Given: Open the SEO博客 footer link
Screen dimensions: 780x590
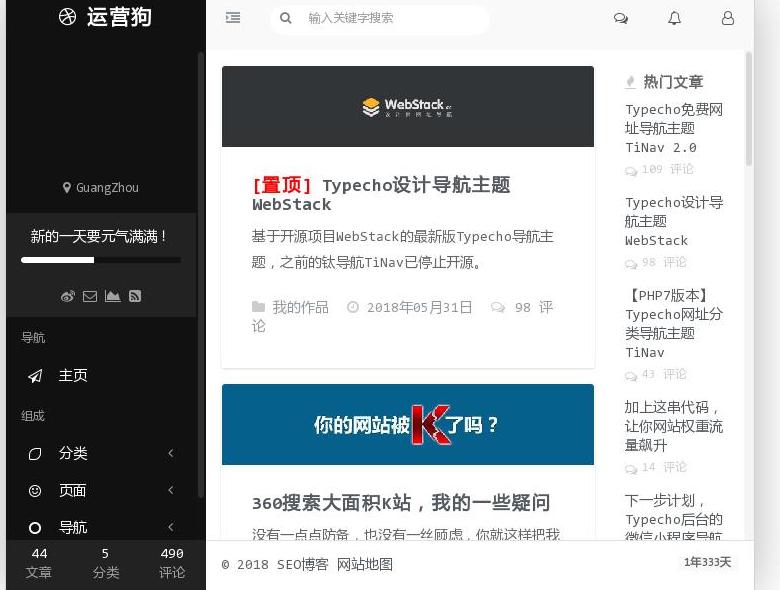Looking at the screenshot, I should [x=302, y=564].
